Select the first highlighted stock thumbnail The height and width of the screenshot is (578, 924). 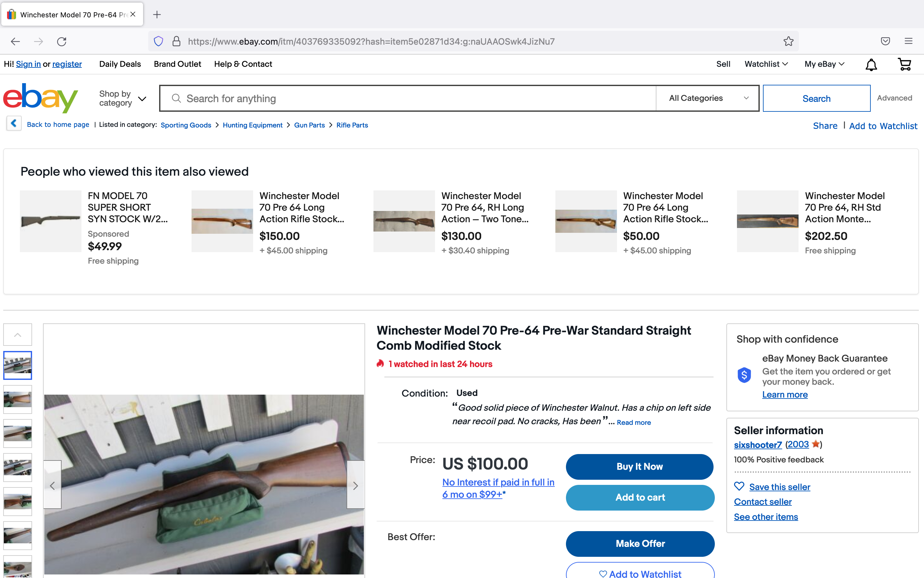tap(18, 365)
